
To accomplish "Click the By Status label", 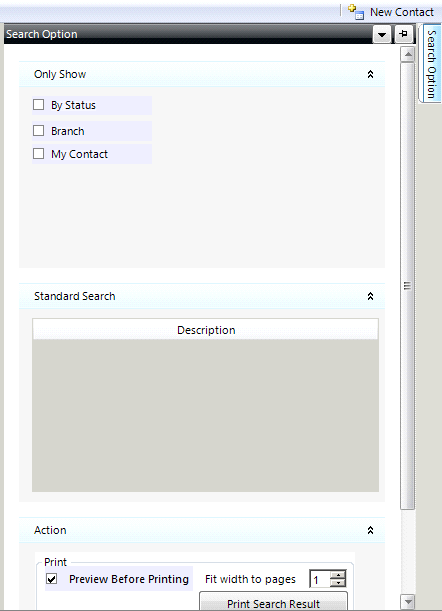I will 73,105.
